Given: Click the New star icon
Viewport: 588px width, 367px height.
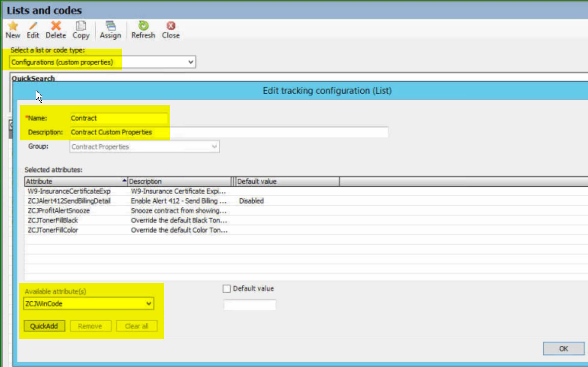Looking at the screenshot, I should (13, 26).
